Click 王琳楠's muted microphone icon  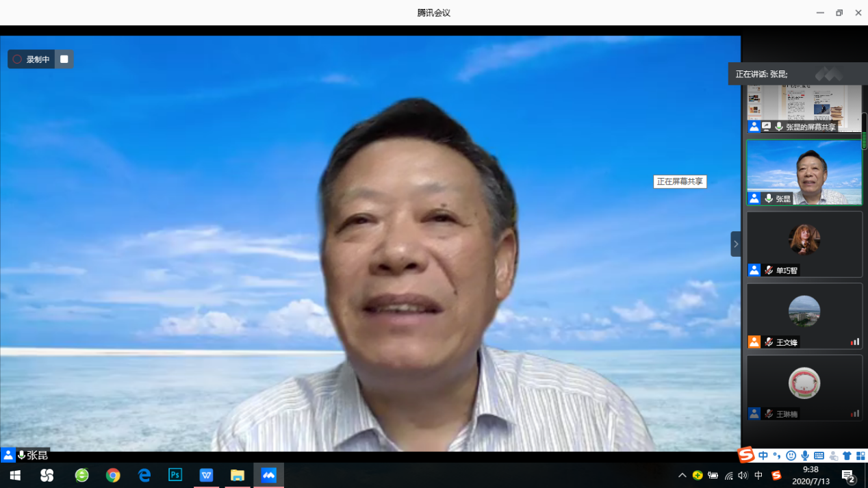(769, 414)
